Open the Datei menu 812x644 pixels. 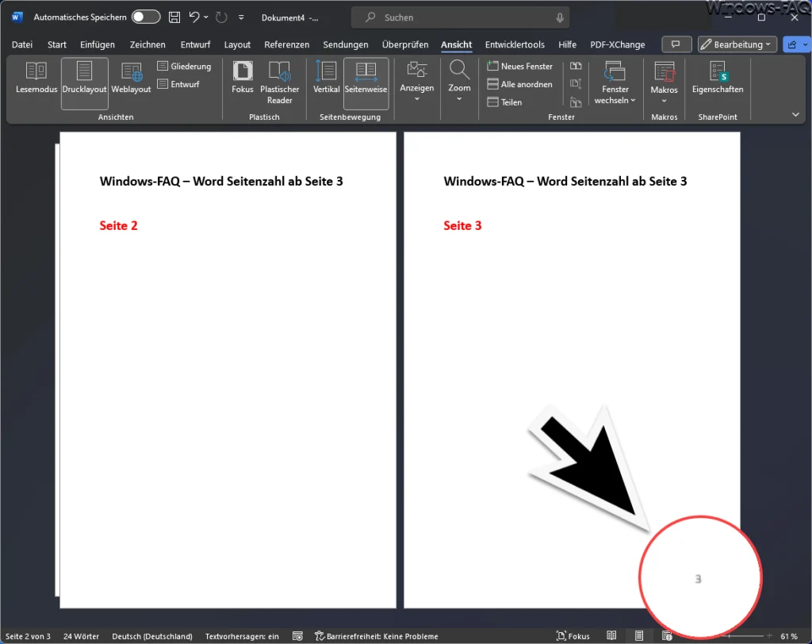(22, 44)
